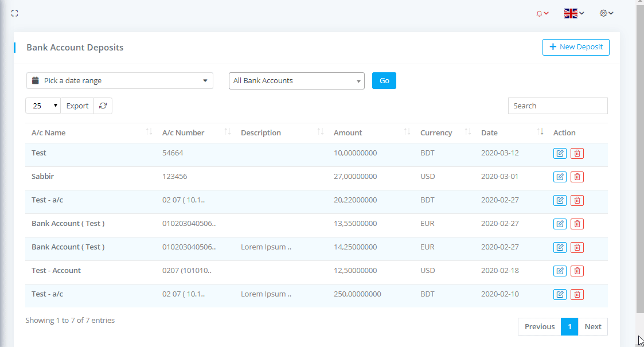Viewport: 644px width, 347px height.
Task: Edit the Test - Account deposit
Action: click(560, 271)
